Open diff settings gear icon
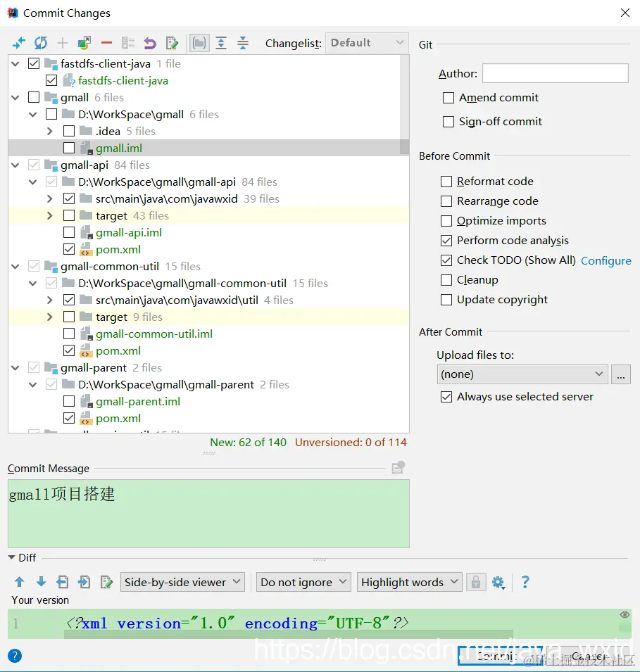The image size is (640, 672). coord(498,583)
